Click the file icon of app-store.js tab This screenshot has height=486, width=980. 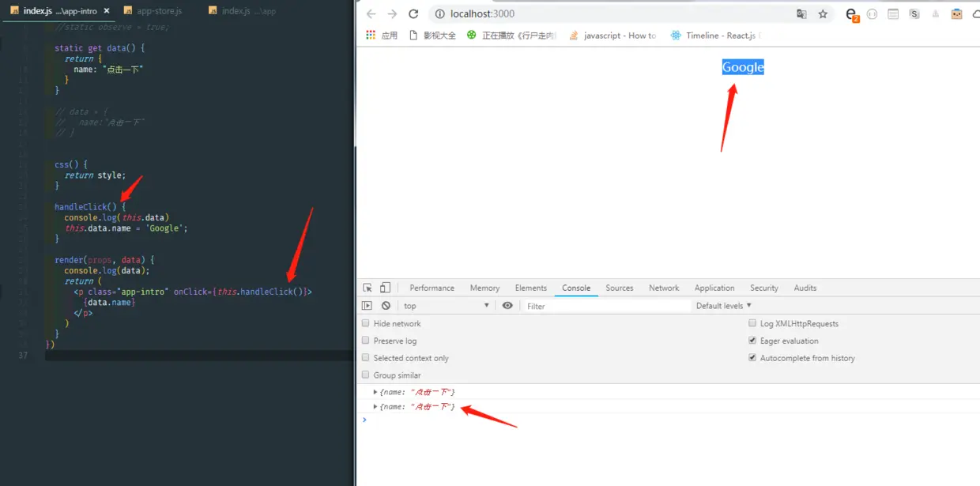128,11
